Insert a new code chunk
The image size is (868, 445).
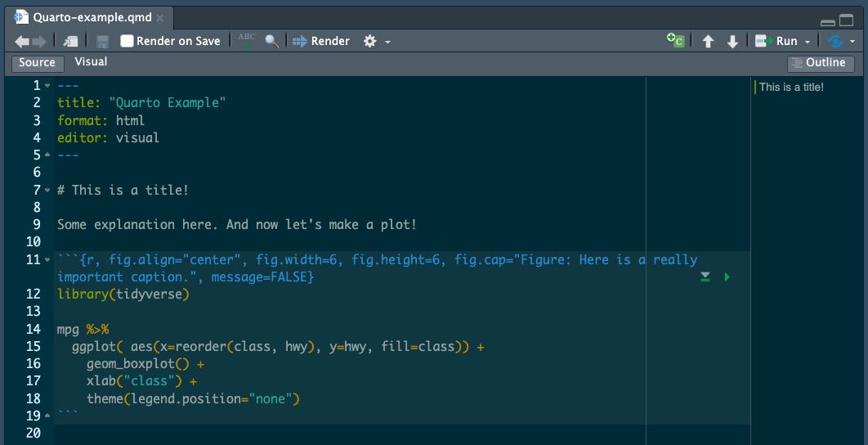click(675, 40)
